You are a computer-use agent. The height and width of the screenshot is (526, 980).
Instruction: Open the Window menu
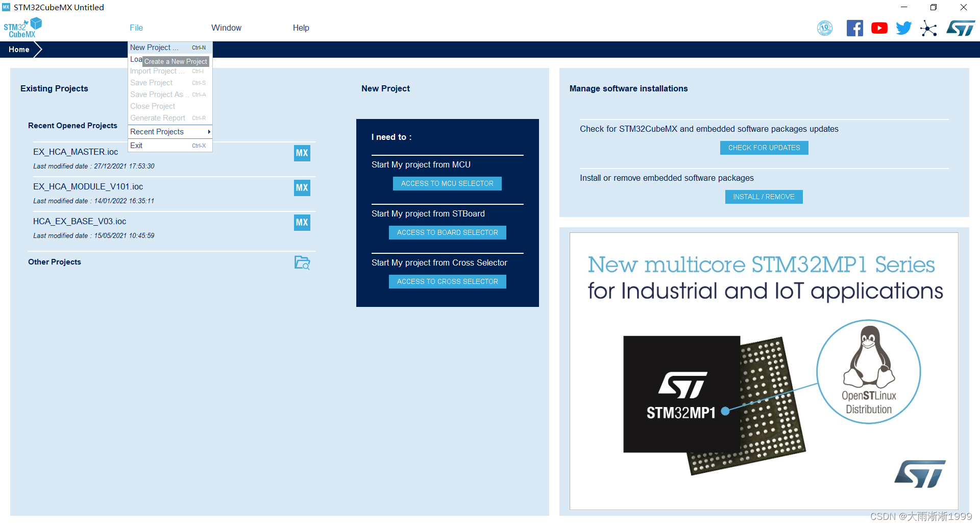226,28
